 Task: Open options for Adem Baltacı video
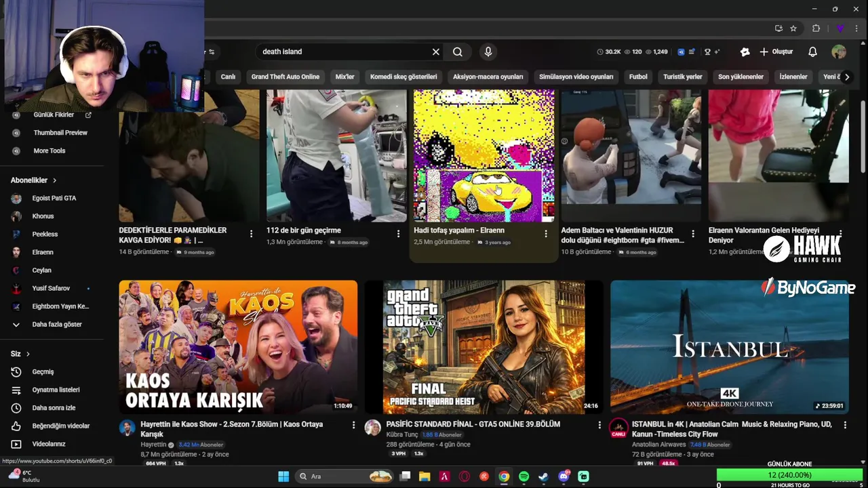click(693, 234)
